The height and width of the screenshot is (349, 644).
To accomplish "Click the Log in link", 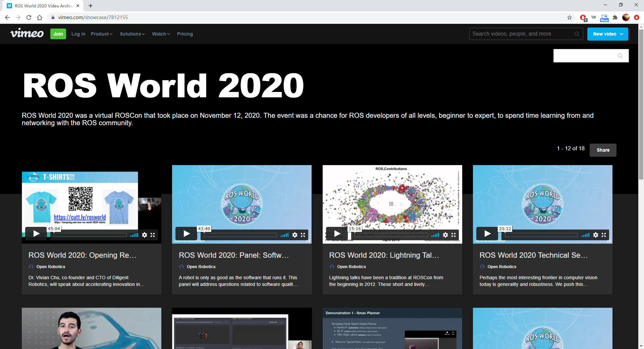I will (x=78, y=34).
